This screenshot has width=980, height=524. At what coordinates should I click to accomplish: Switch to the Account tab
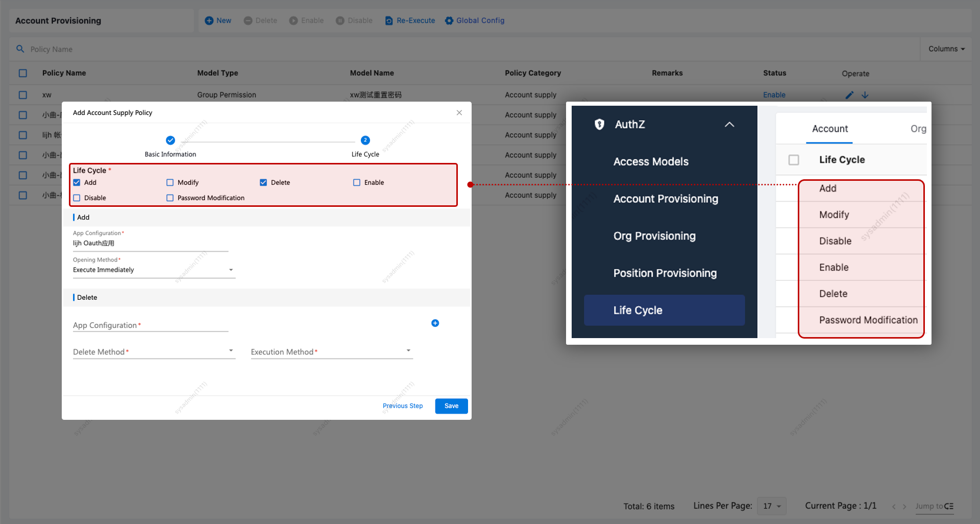(x=829, y=129)
